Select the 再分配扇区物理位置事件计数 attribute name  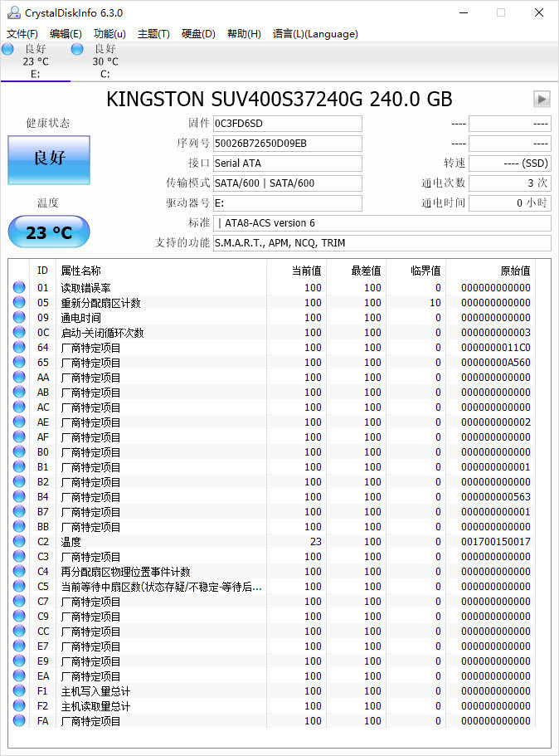[125, 572]
